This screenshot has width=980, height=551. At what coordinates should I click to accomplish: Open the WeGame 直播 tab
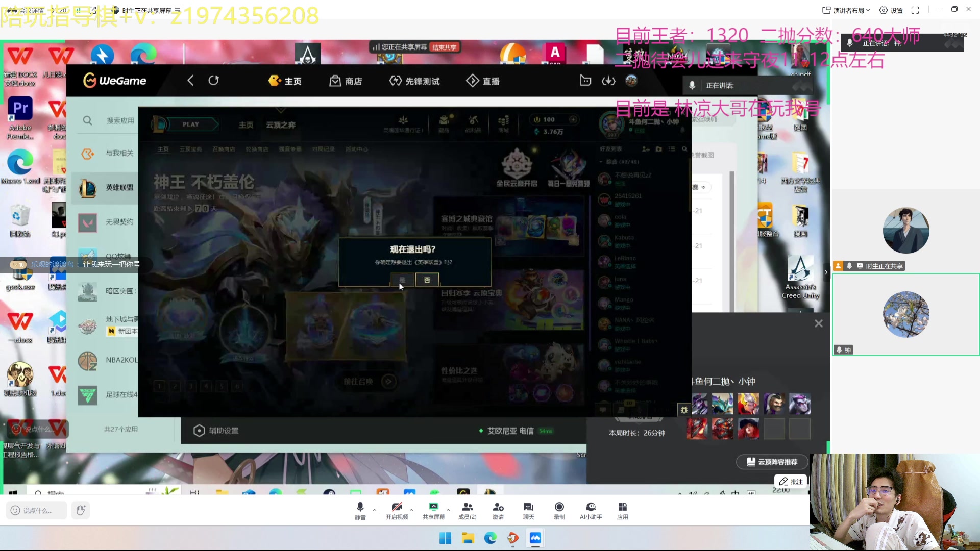(x=483, y=81)
